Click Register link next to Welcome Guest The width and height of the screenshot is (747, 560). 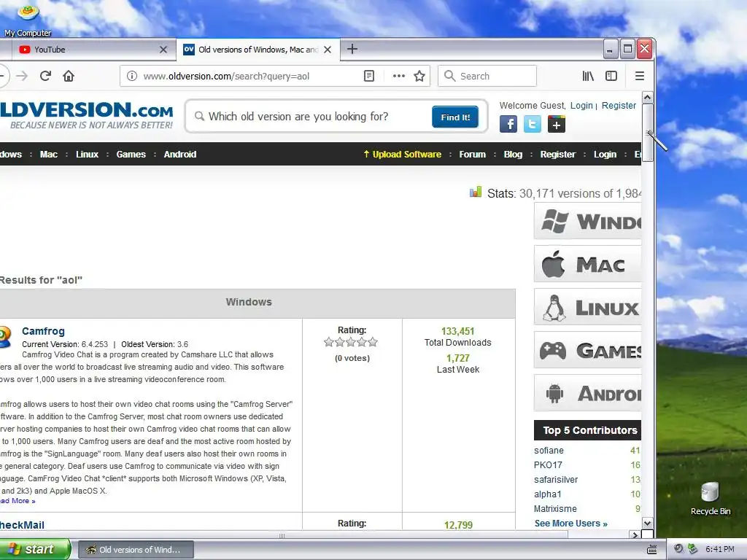click(x=619, y=106)
